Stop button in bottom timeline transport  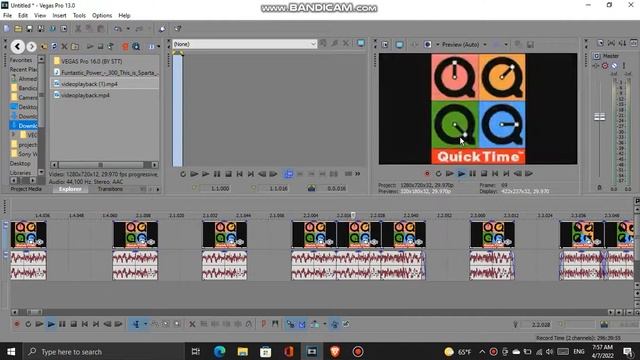[x=73, y=324]
